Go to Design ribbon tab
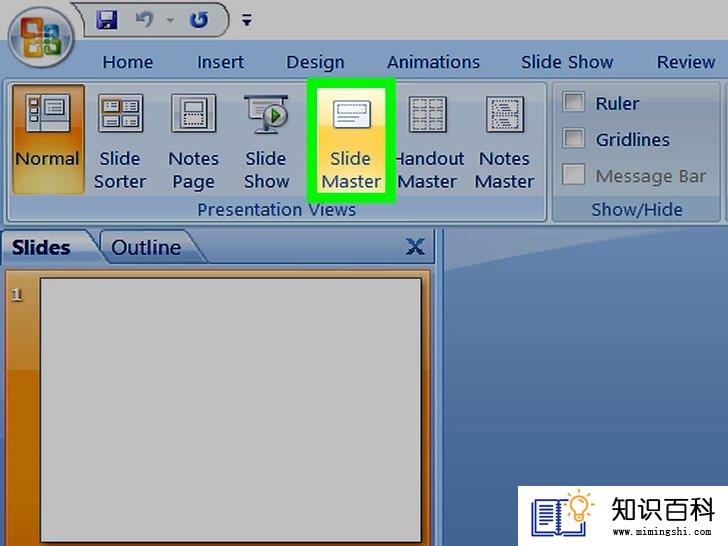Screen dimensions: 728x546 point(315,62)
